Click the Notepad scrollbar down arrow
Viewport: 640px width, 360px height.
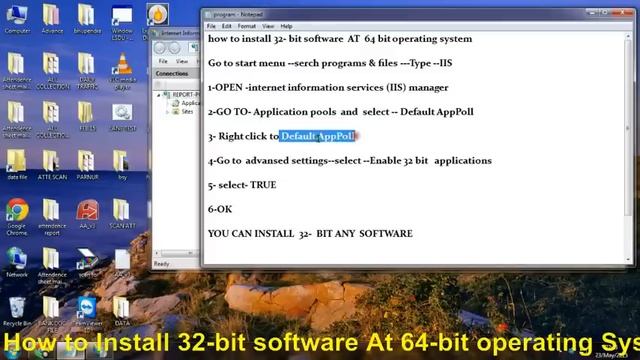pyautogui.click(x=628, y=260)
